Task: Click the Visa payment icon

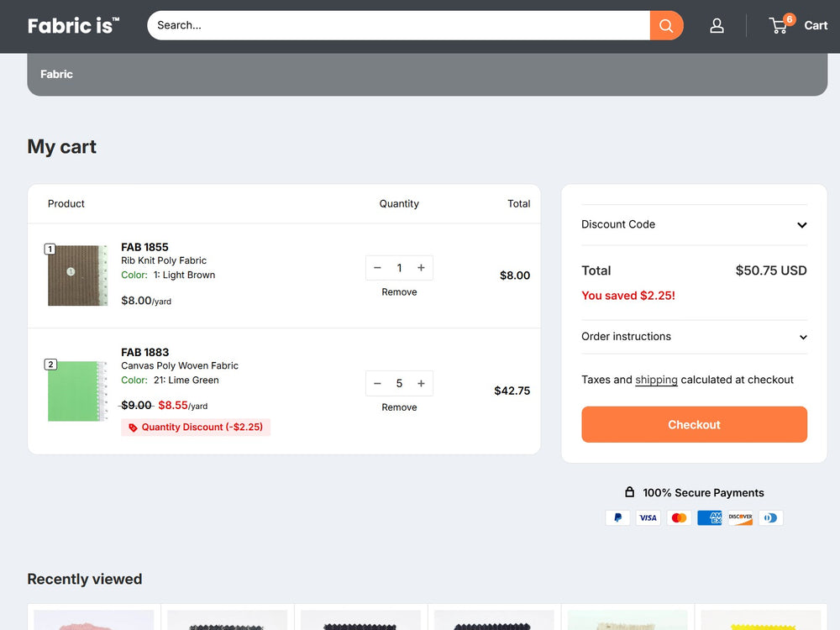Action: (648, 517)
